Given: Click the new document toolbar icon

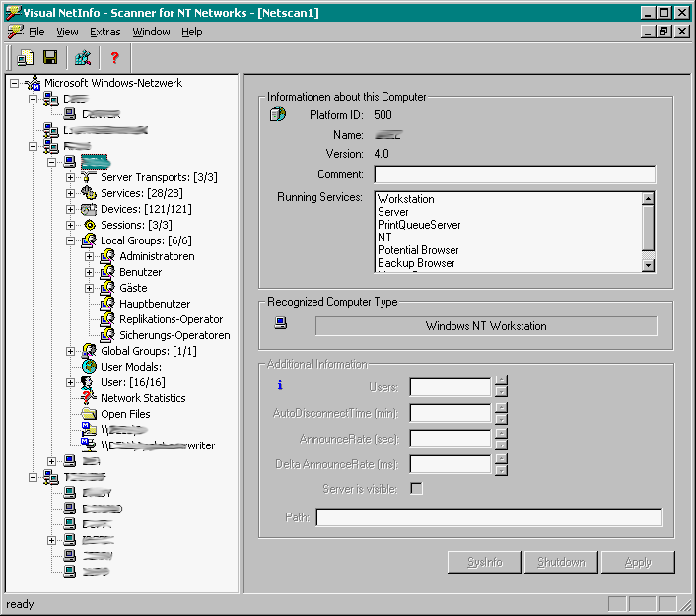Looking at the screenshot, I should pyautogui.click(x=25, y=58).
